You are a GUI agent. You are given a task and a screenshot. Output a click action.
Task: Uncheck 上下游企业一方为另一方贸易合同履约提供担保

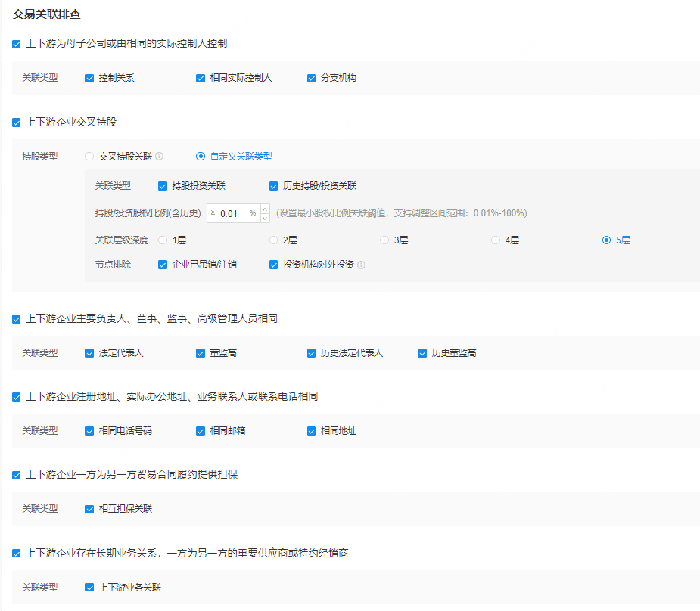(17, 476)
